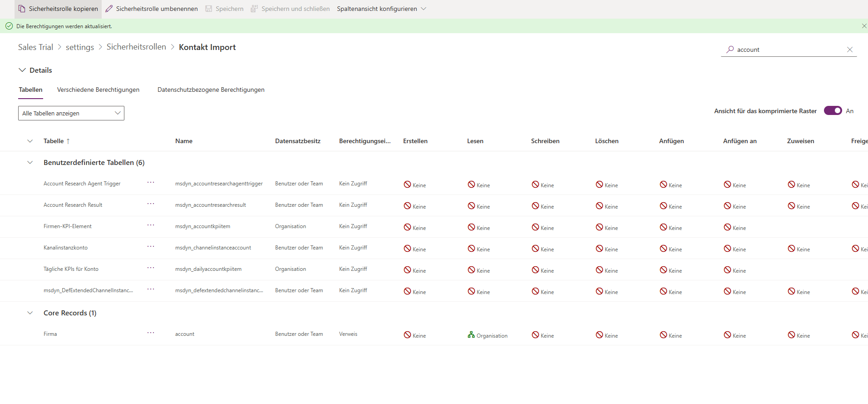Image resolution: width=868 pixels, height=404 pixels.
Task: Go to Sicherheitsrollen breadcrumb link
Action: 136,47
